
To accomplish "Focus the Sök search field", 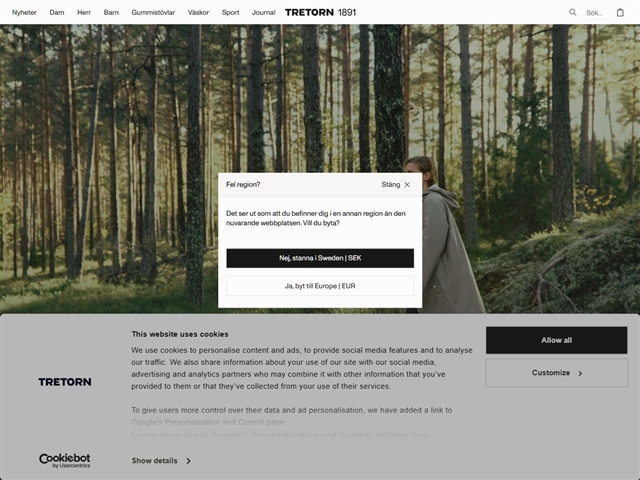I will click(x=596, y=13).
